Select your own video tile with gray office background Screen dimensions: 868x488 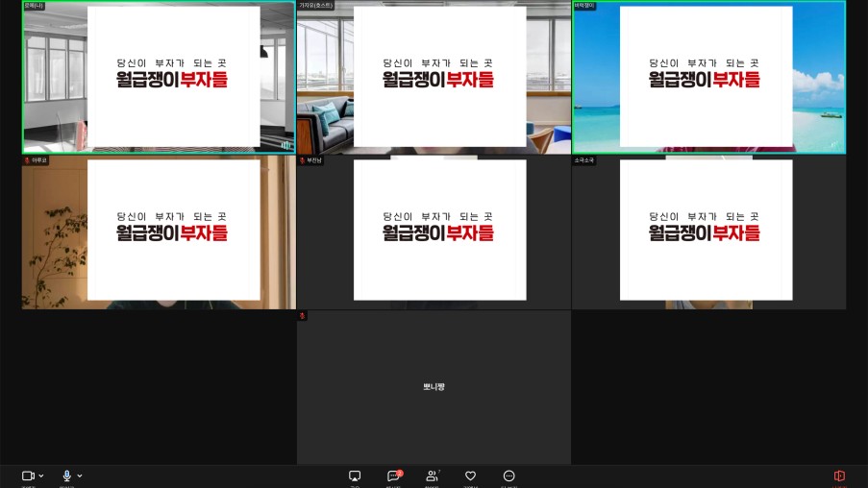click(x=159, y=78)
